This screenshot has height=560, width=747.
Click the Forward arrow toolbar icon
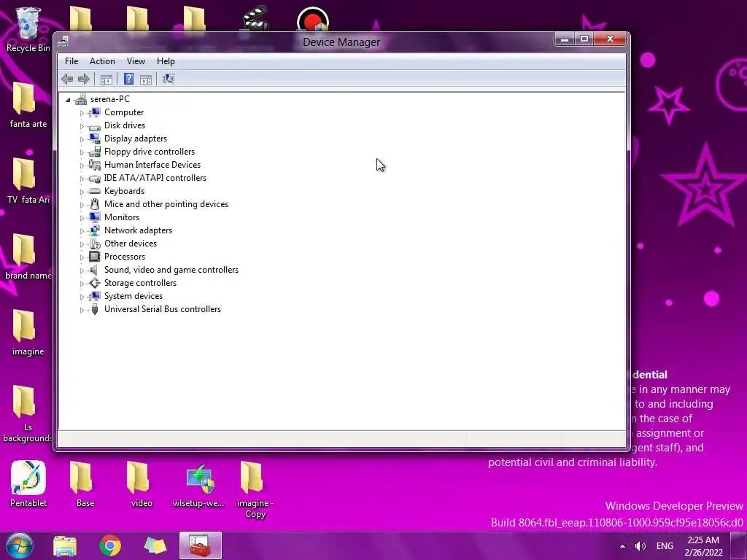tap(83, 79)
